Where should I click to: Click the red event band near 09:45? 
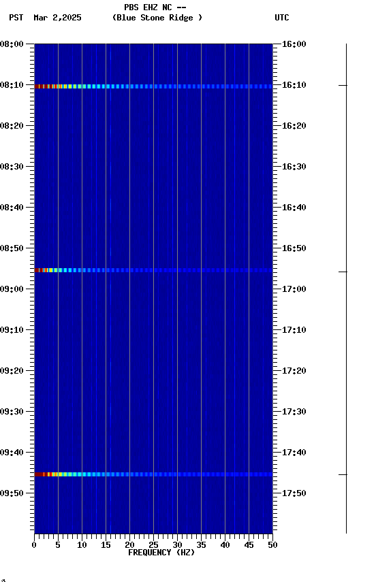pos(153,474)
